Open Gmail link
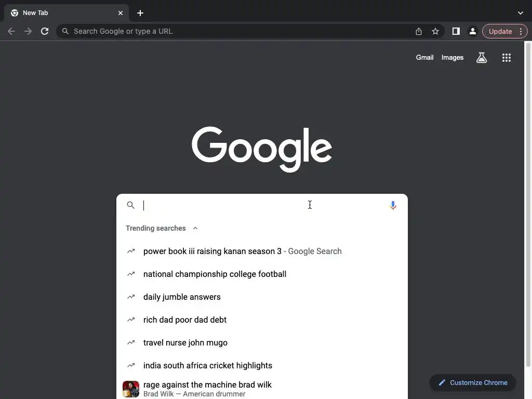The height and width of the screenshot is (399, 532). pos(424,58)
